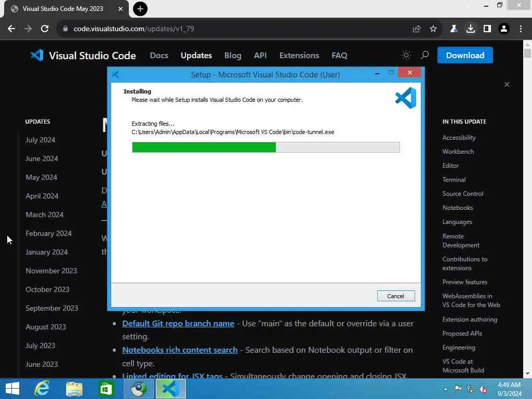Jump to the Editor section
532x399 pixels.
pos(450,166)
